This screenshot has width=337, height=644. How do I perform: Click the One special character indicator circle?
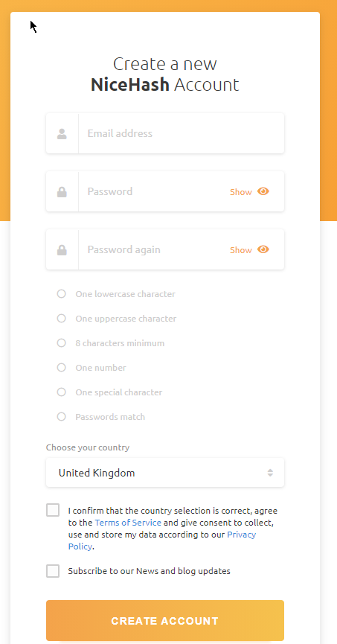(61, 392)
